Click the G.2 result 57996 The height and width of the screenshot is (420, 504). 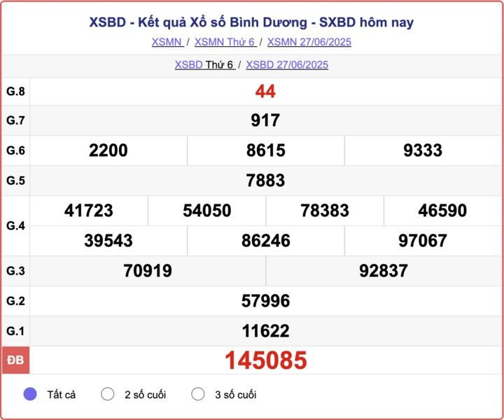[265, 301]
